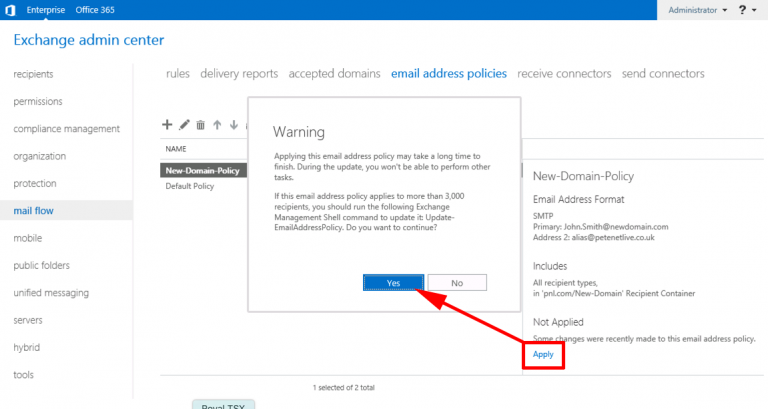Switch to the Office 365 tab
Image resolution: width=768 pixels, height=409 pixels.
[95, 10]
